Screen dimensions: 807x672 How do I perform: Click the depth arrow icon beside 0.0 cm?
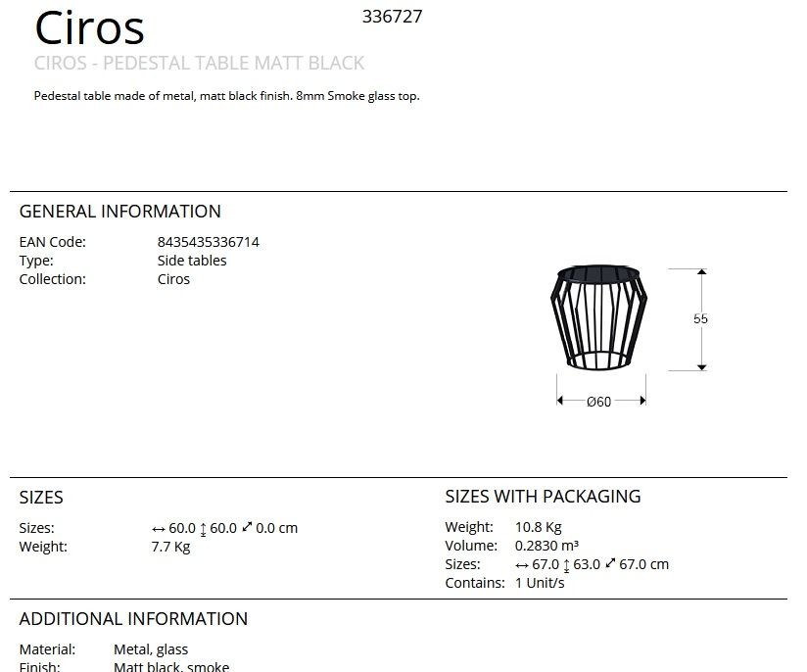247,527
